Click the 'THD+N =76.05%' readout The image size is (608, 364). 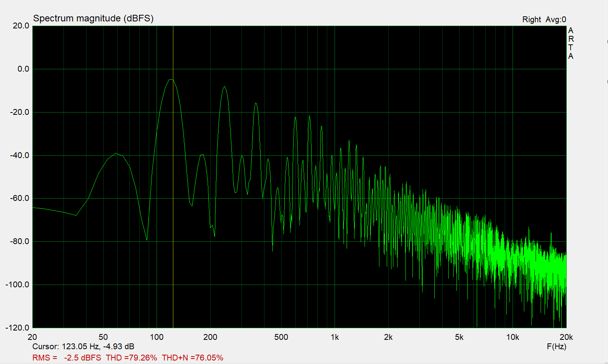192,357
